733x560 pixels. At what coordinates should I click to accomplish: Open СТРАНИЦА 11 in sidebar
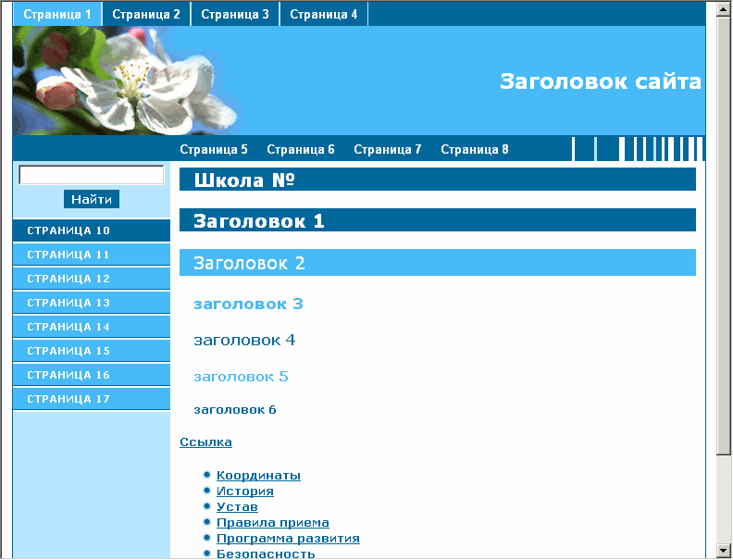pyautogui.click(x=92, y=255)
